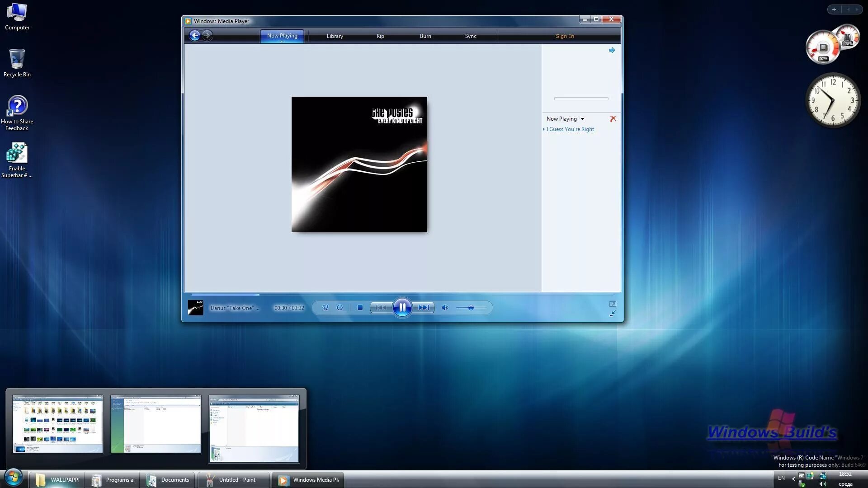Image resolution: width=868 pixels, height=488 pixels.
Task: Open the Rip tab
Action: [380, 36]
